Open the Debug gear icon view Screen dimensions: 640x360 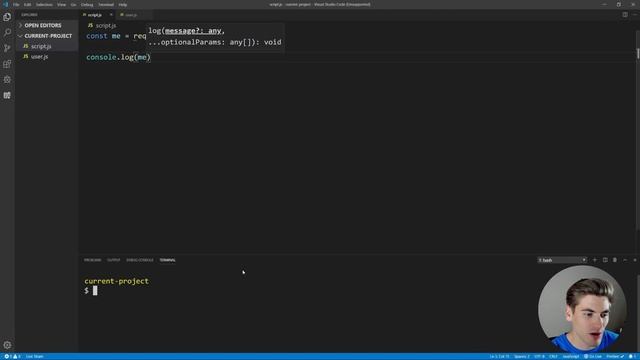click(7, 80)
